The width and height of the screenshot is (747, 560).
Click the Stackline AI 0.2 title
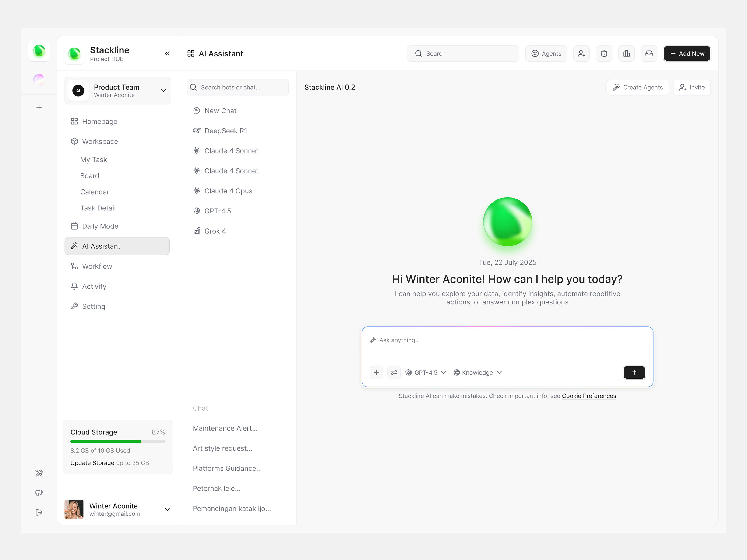coord(330,87)
